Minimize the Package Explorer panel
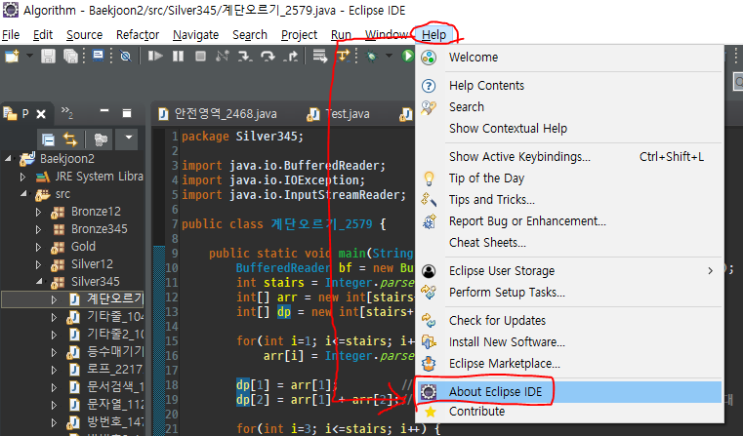The height and width of the screenshot is (436, 743). tap(104, 111)
